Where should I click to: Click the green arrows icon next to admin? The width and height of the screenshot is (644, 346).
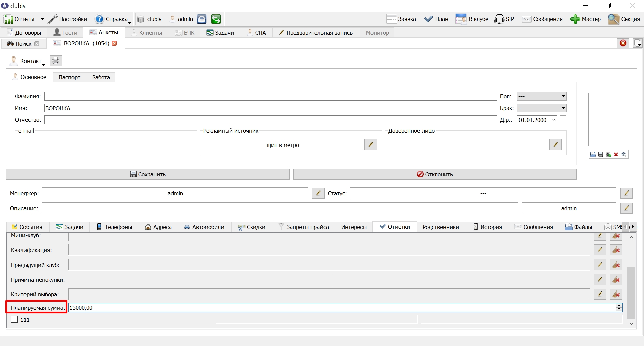point(216,19)
